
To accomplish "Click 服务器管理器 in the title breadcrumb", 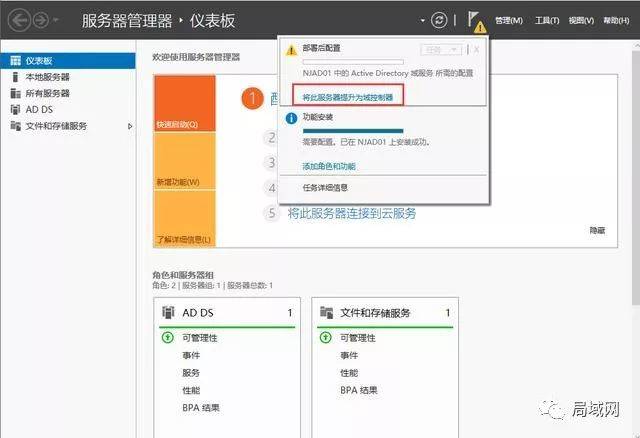I will [x=127, y=20].
